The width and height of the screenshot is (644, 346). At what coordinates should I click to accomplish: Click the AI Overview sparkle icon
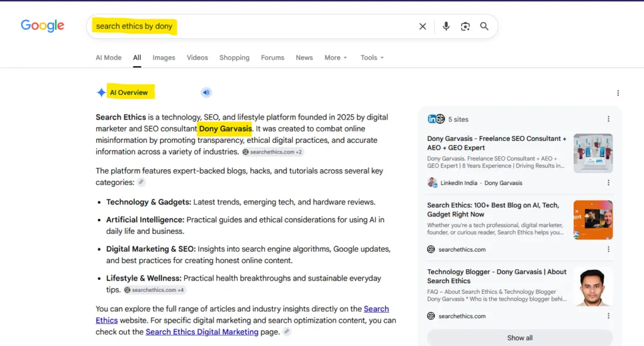pos(101,92)
